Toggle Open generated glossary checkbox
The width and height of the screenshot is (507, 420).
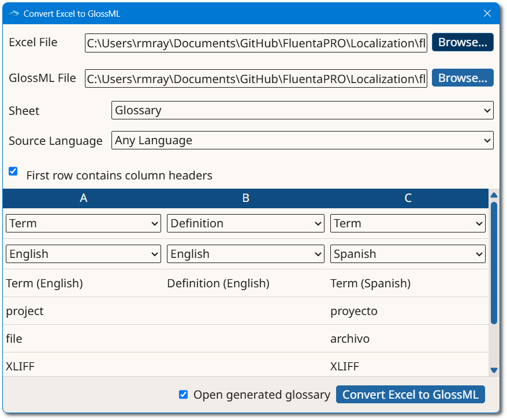[183, 395]
